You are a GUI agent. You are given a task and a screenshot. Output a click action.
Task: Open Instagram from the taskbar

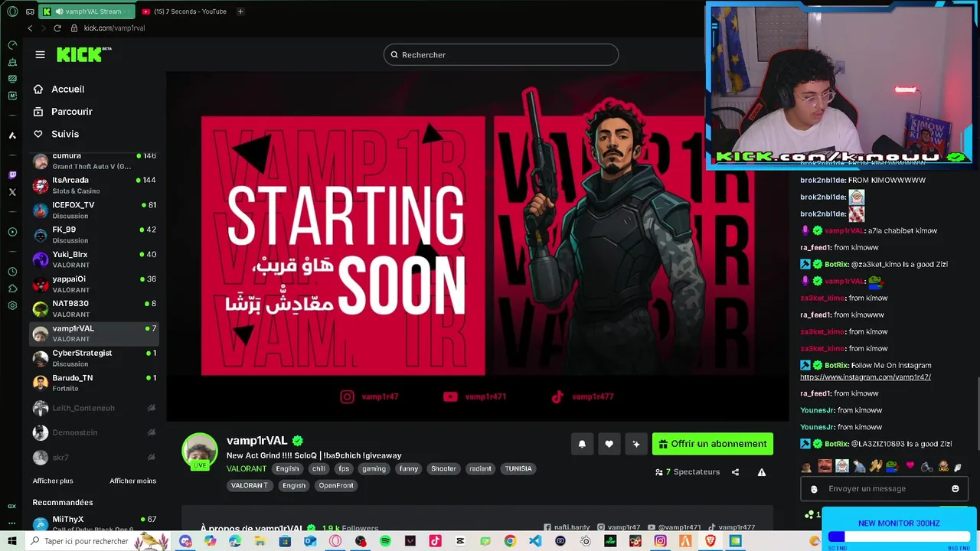point(660,541)
